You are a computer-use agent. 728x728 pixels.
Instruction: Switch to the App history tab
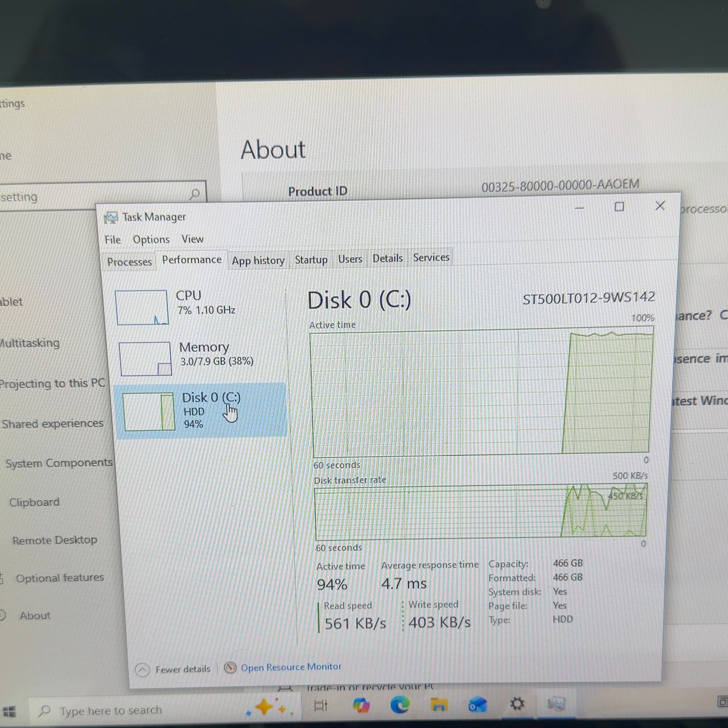point(258,261)
